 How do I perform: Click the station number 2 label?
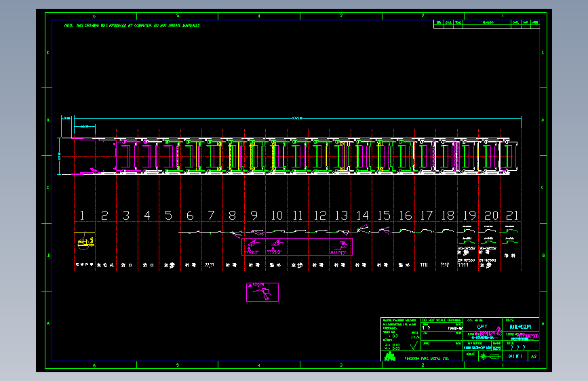click(104, 216)
